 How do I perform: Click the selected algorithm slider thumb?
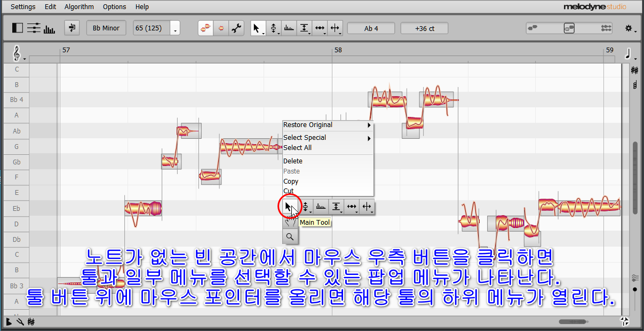pyautogui.click(x=569, y=28)
